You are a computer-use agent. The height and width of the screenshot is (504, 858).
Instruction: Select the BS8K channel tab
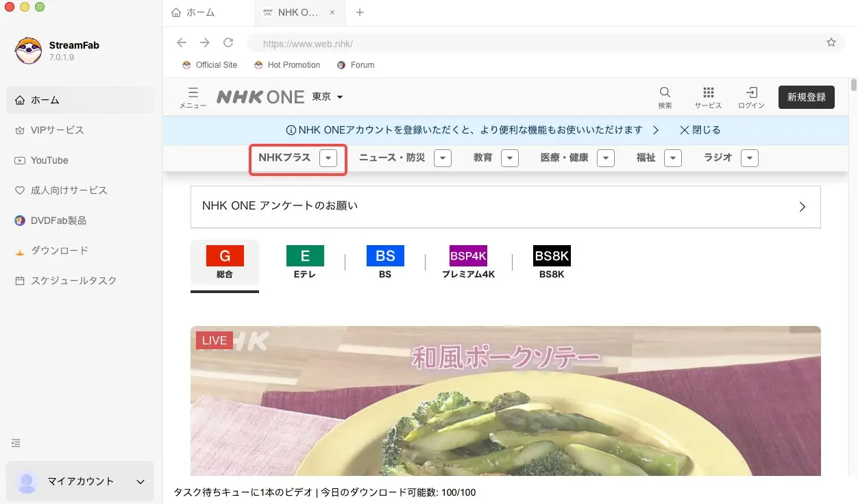552,262
